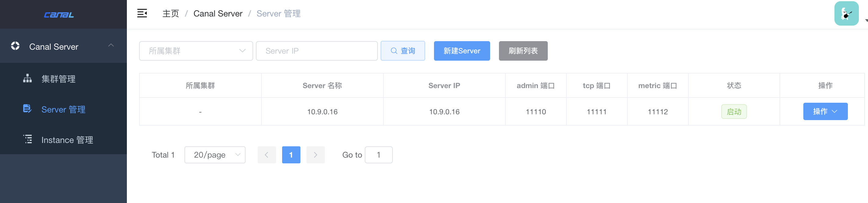The height and width of the screenshot is (203, 868).
Task: Click admin port value 11110
Action: [536, 112]
